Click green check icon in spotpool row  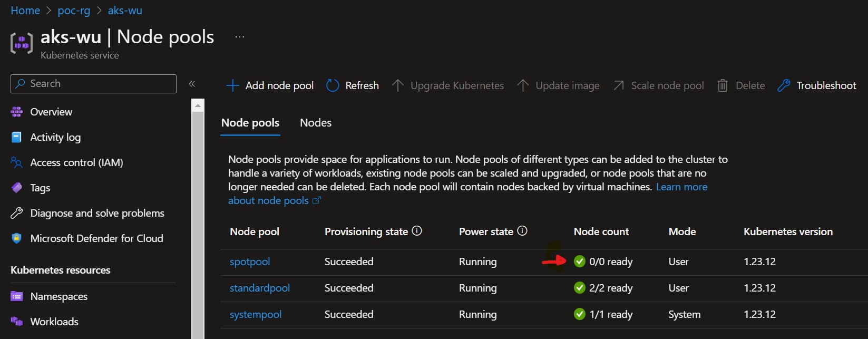point(580,261)
